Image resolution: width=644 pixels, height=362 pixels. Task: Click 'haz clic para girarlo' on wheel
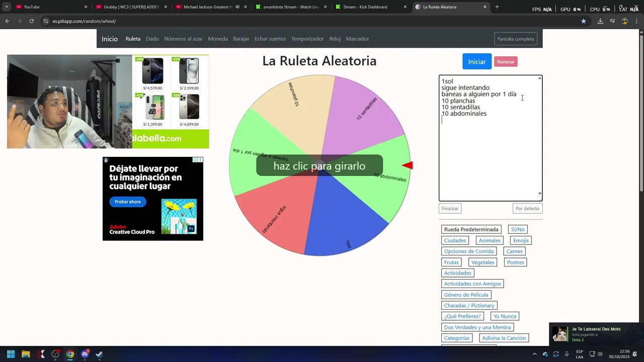319,166
